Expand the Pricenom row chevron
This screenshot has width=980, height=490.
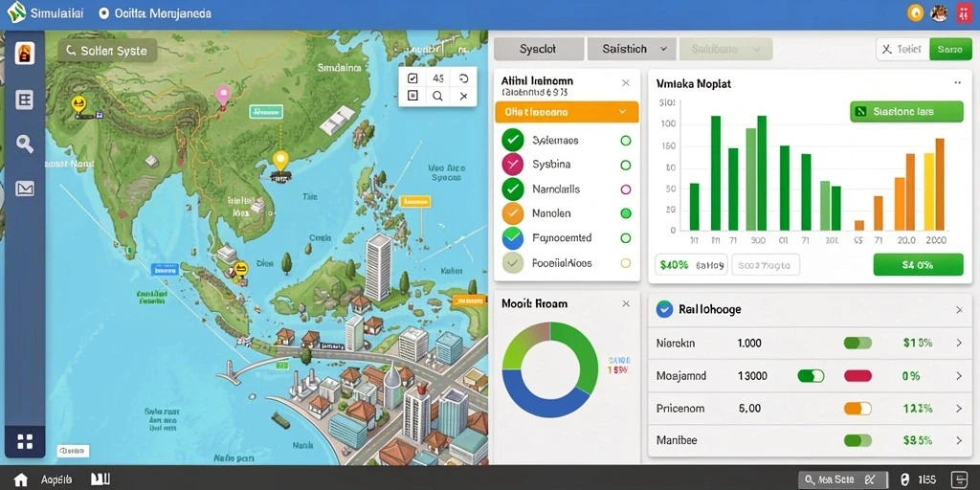tap(959, 409)
